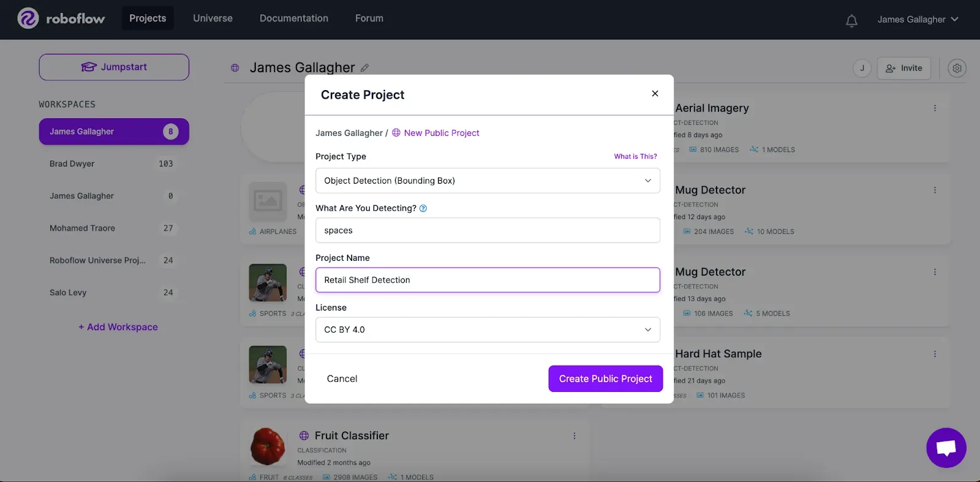Open options for Mug Detector with 106 images

[935, 272]
